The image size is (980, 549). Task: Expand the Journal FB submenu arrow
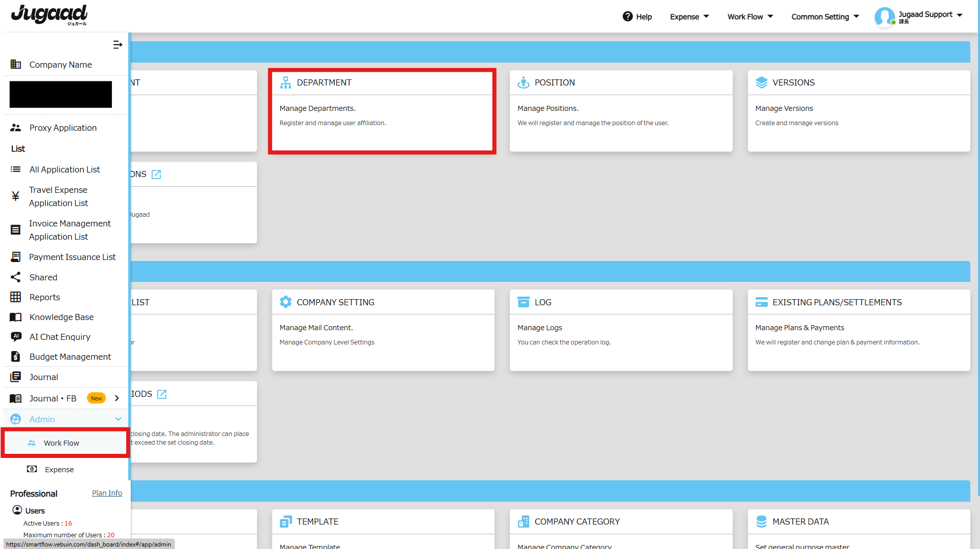tap(117, 398)
